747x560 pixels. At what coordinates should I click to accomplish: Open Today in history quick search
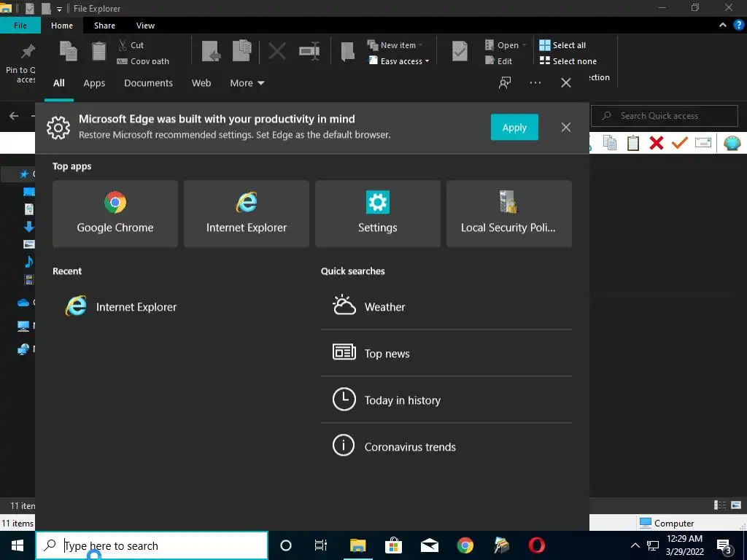point(446,400)
